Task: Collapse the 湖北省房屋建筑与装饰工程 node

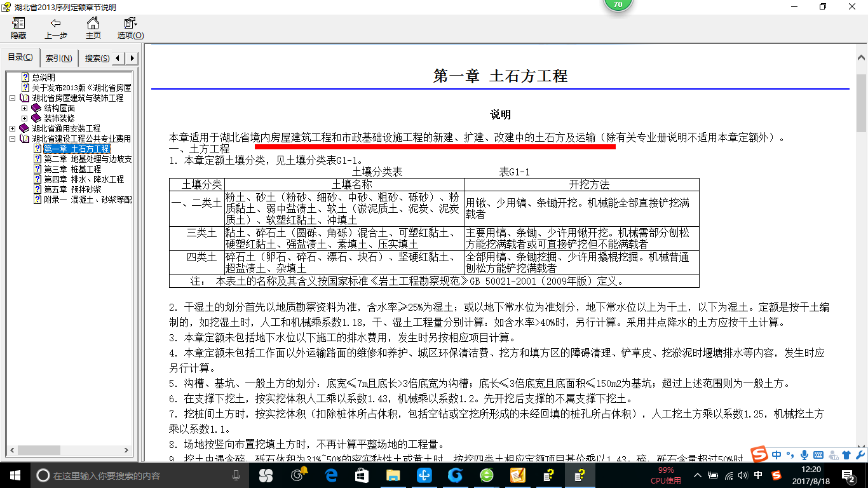Action: [13, 98]
